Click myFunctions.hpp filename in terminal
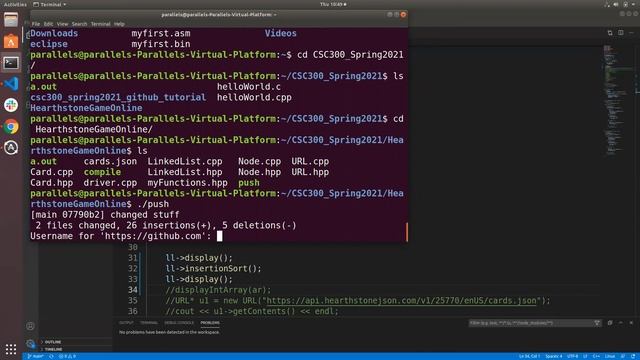This screenshot has width=640, height=360. [x=187, y=183]
